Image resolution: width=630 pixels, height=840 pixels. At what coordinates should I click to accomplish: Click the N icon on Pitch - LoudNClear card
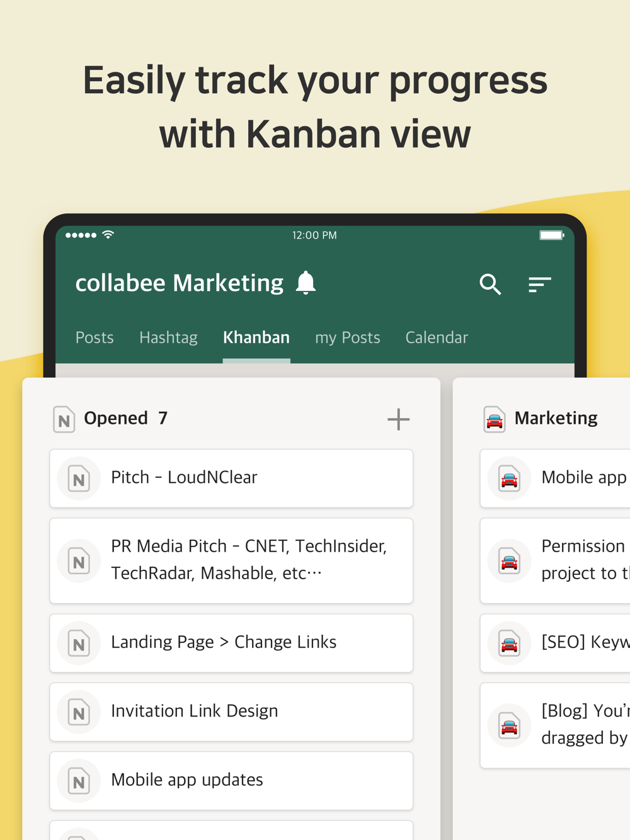point(79,479)
